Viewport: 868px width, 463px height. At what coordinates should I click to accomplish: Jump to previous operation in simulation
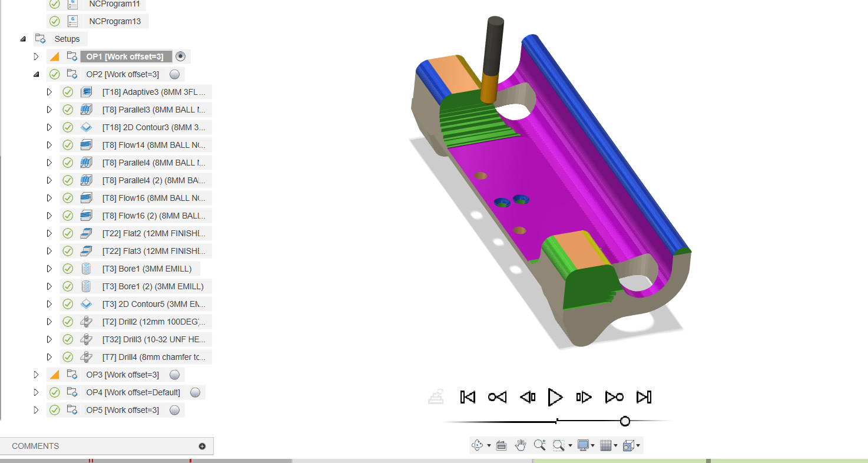pos(497,397)
